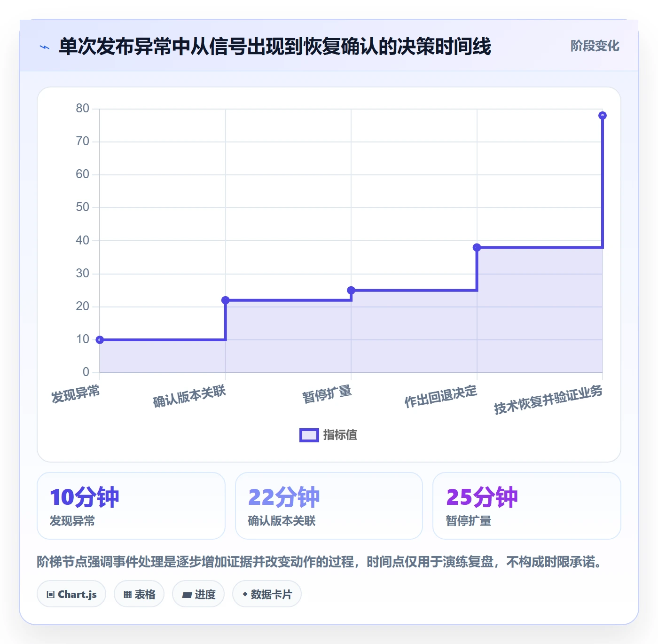
Task: Click the 数据卡片 tag chip
Action: pyautogui.click(x=267, y=594)
